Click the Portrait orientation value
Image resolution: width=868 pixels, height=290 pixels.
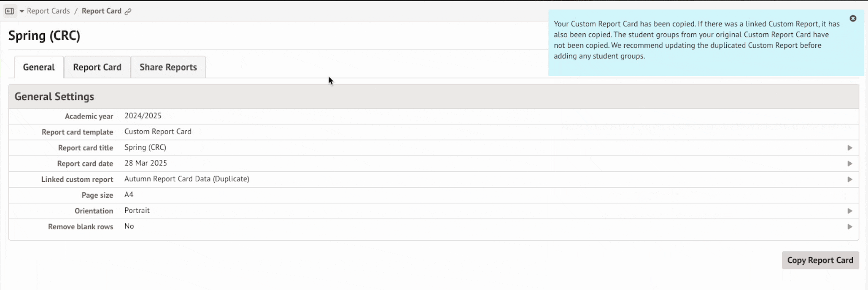click(x=137, y=210)
